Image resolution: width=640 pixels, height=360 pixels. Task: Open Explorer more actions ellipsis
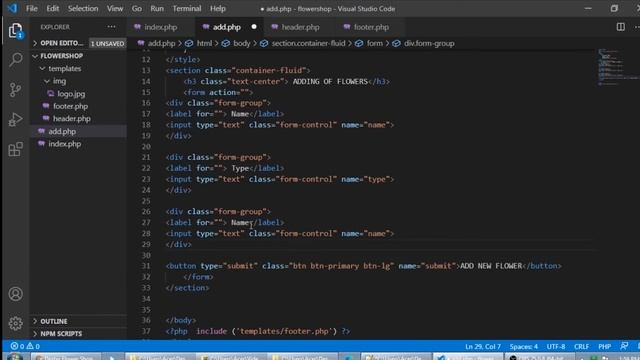coord(111,27)
